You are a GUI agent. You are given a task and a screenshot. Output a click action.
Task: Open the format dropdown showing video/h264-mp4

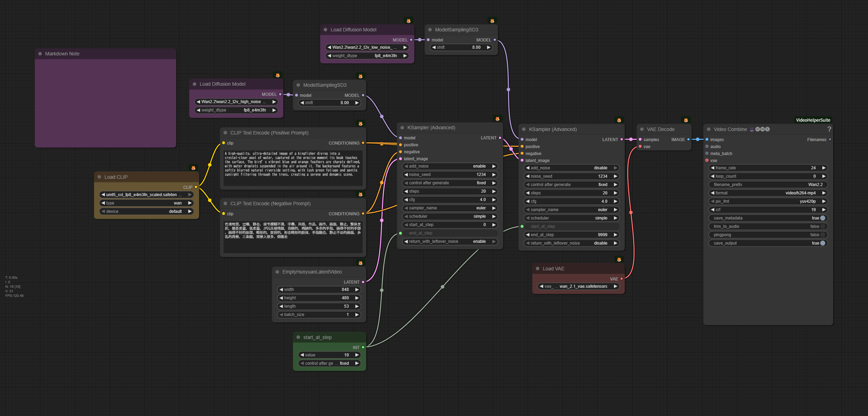pos(768,193)
